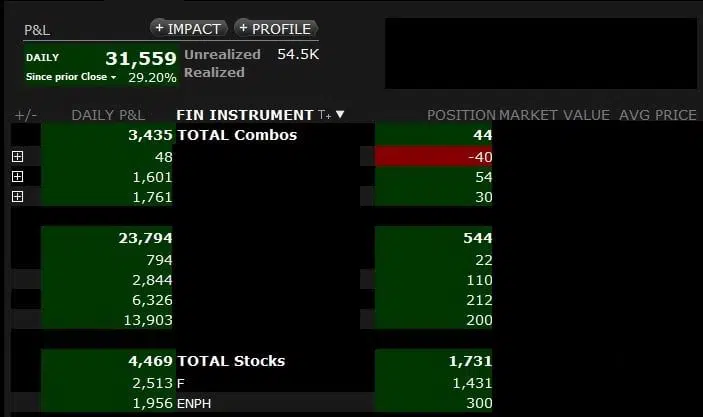Viewport: 703px width, 417px height.
Task: Click the MARKET VALUE column header
Action: [554, 115]
